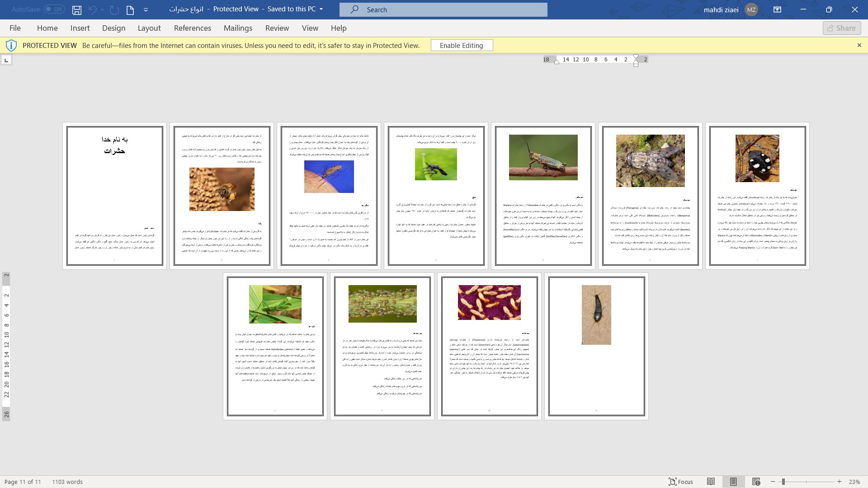Image resolution: width=868 pixels, height=488 pixels.
Task: Switch to Focus mode
Action: point(681,482)
